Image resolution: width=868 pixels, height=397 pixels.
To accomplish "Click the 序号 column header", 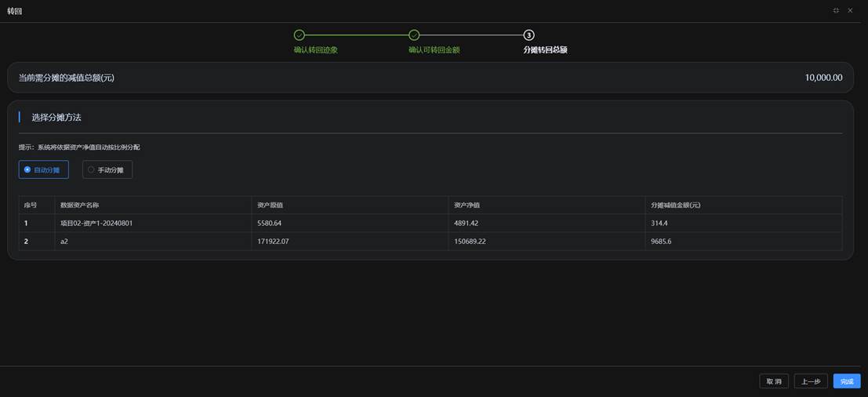I will [31, 206].
